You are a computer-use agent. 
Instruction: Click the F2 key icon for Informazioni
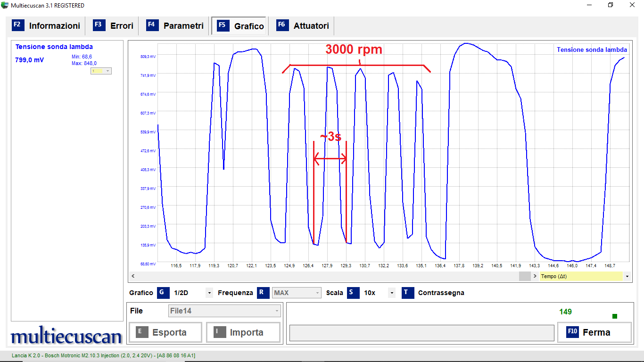(x=18, y=25)
